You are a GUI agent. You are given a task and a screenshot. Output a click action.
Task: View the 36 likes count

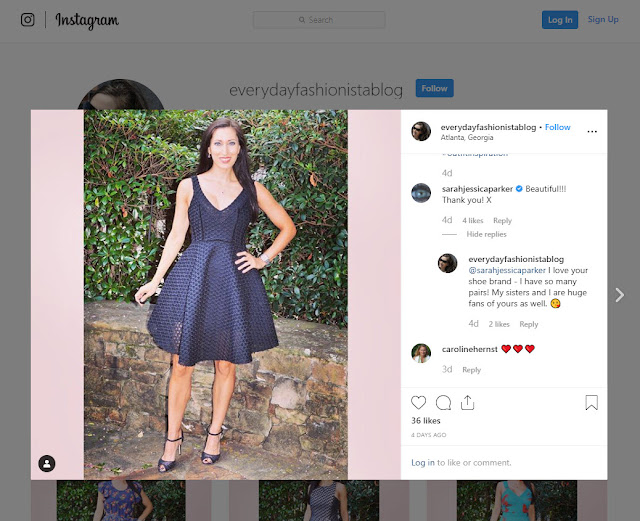point(426,421)
